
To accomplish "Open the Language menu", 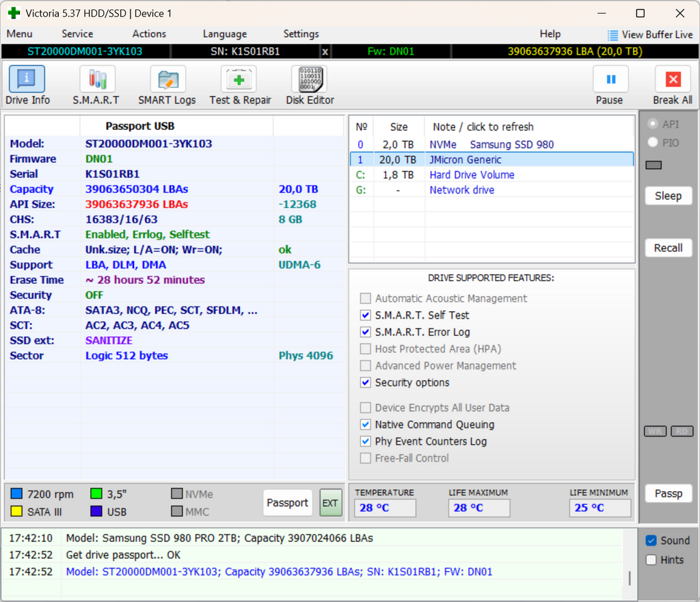I will tap(224, 34).
